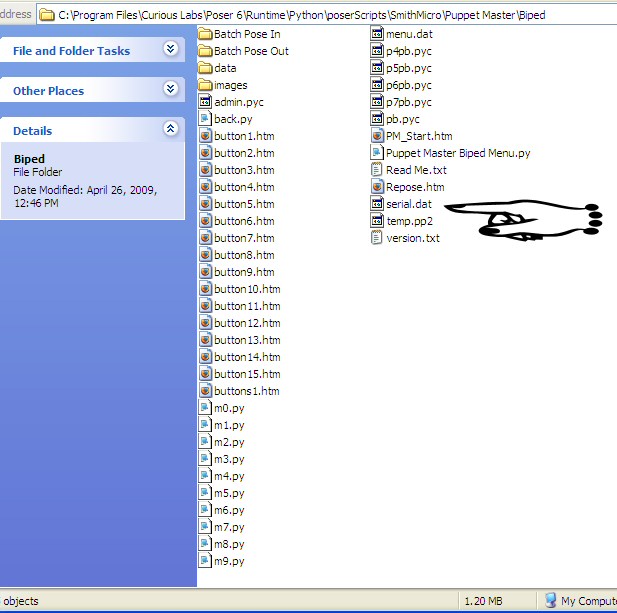This screenshot has width=617, height=613.
Task: Select the m1.py file name
Action: point(229,426)
